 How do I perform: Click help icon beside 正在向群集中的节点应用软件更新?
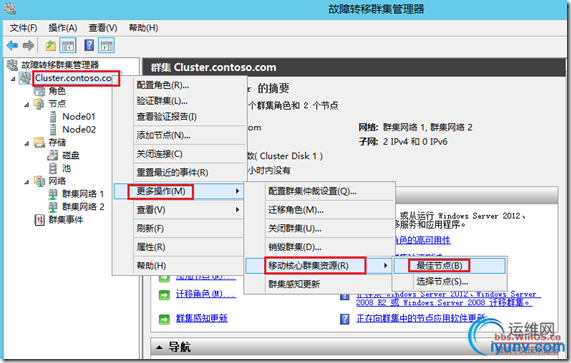[x=344, y=319]
